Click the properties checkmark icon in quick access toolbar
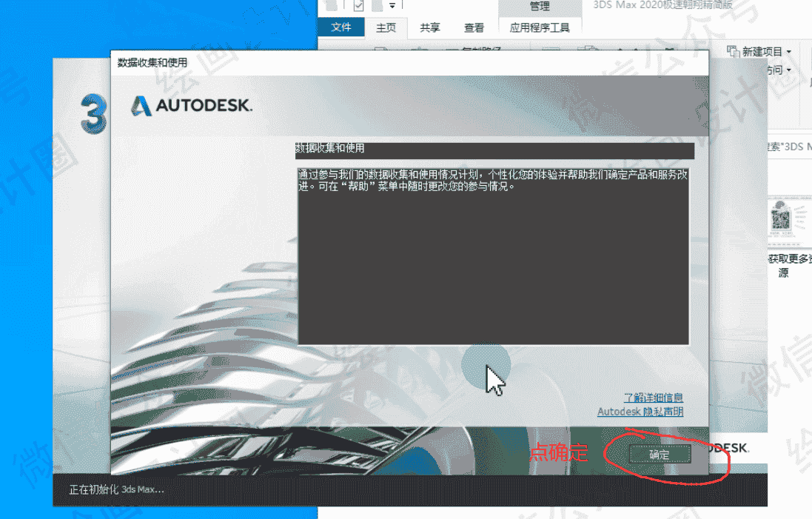The height and width of the screenshot is (519, 812). pos(358,6)
